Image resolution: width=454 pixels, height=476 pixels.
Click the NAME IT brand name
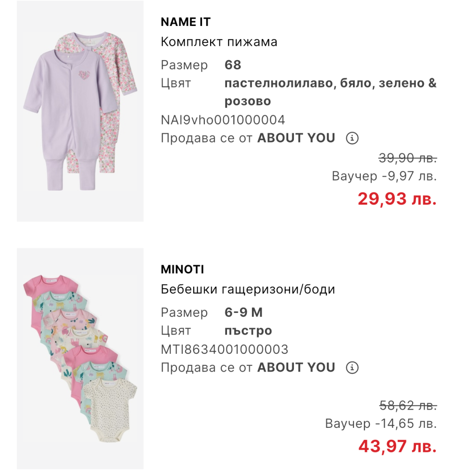[x=186, y=22]
